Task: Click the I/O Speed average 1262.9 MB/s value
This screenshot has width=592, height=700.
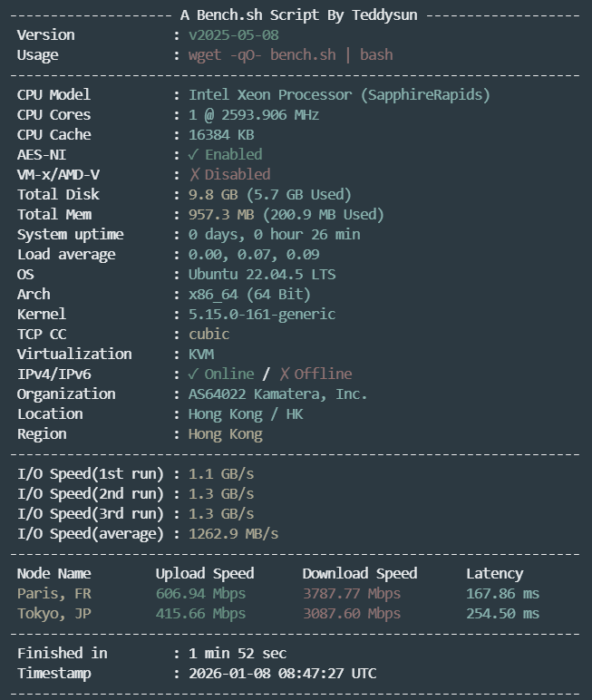Action: (x=233, y=533)
